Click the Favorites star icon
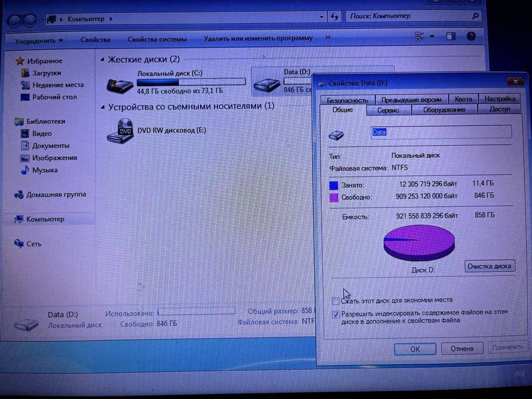532x399 pixels. [20, 61]
